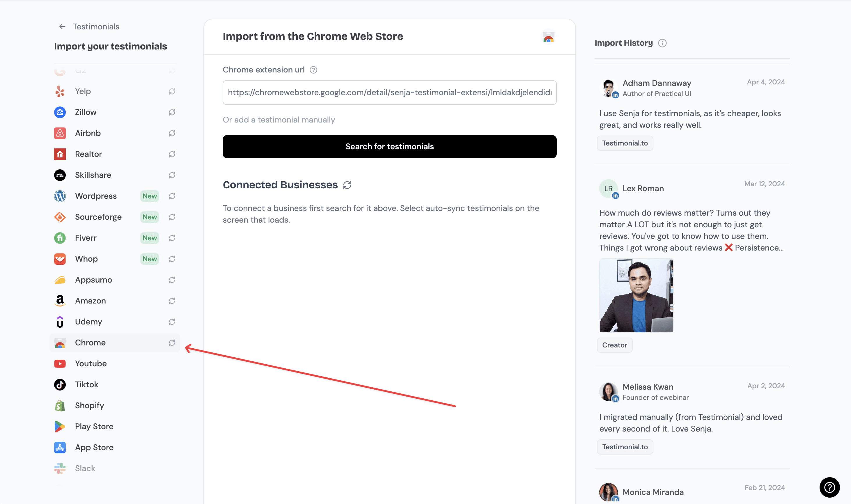This screenshot has width=851, height=504.
Task: Go back via the Testimonials arrow
Action: 62,26
